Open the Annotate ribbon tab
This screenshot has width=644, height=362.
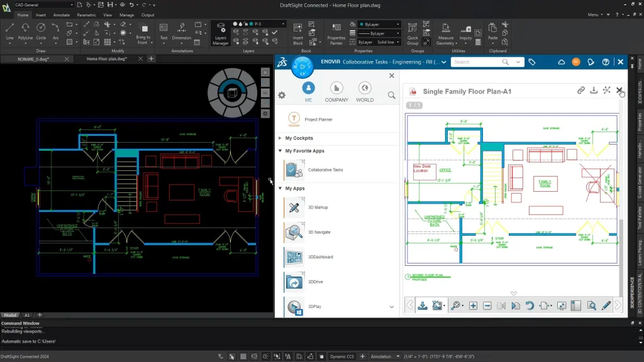point(62,14)
